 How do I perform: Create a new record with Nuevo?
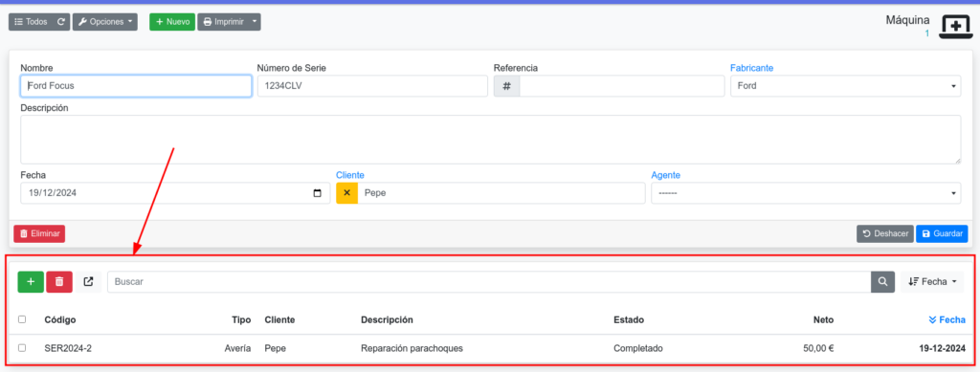tap(172, 22)
